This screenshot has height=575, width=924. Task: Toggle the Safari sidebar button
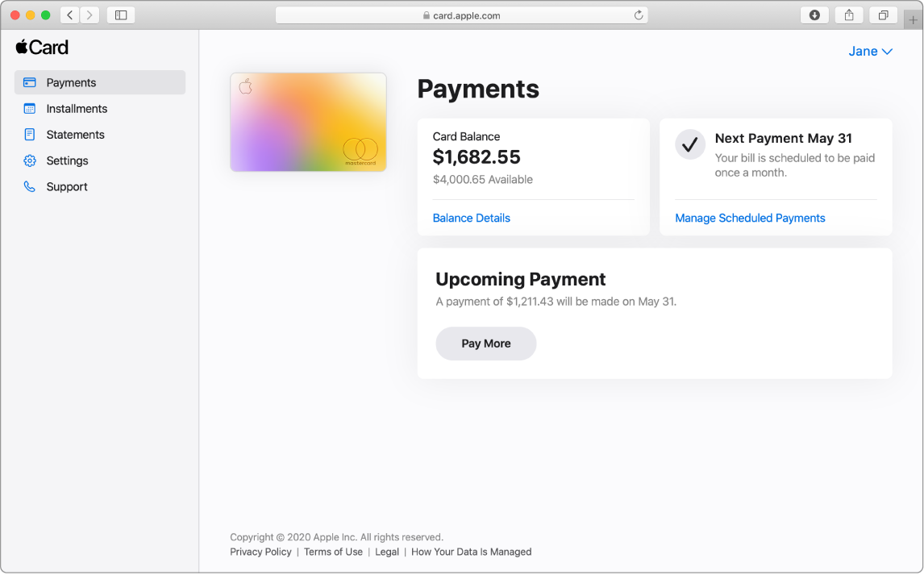(x=121, y=15)
